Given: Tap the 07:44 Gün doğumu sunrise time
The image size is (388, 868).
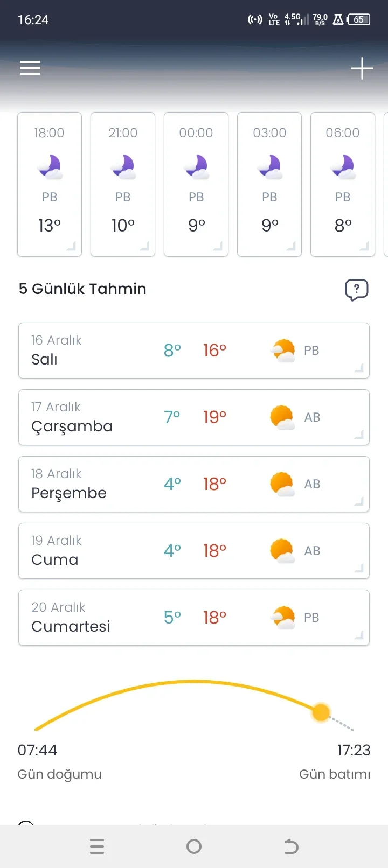Looking at the screenshot, I should pos(38,750).
